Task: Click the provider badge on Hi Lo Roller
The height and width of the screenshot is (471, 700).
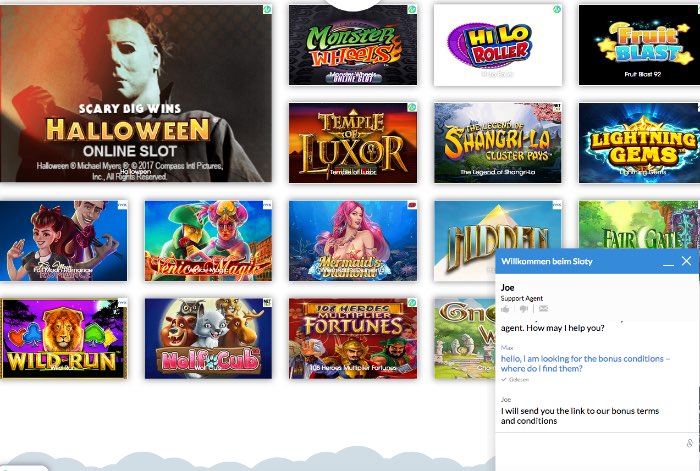Action: click(557, 9)
